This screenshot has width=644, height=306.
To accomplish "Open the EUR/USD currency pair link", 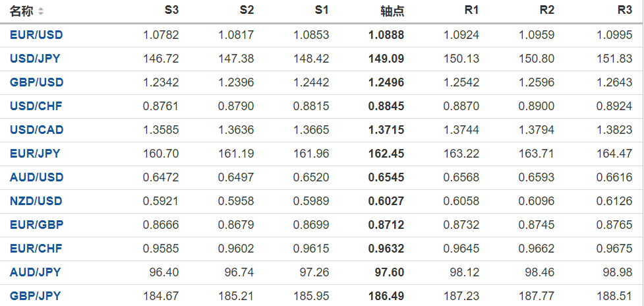I will (x=36, y=35).
